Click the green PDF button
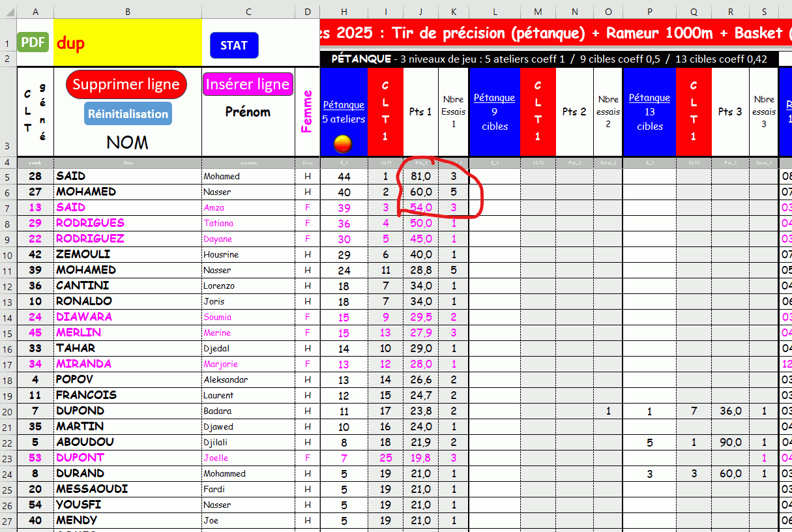The width and height of the screenshot is (792, 532). (33, 42)
